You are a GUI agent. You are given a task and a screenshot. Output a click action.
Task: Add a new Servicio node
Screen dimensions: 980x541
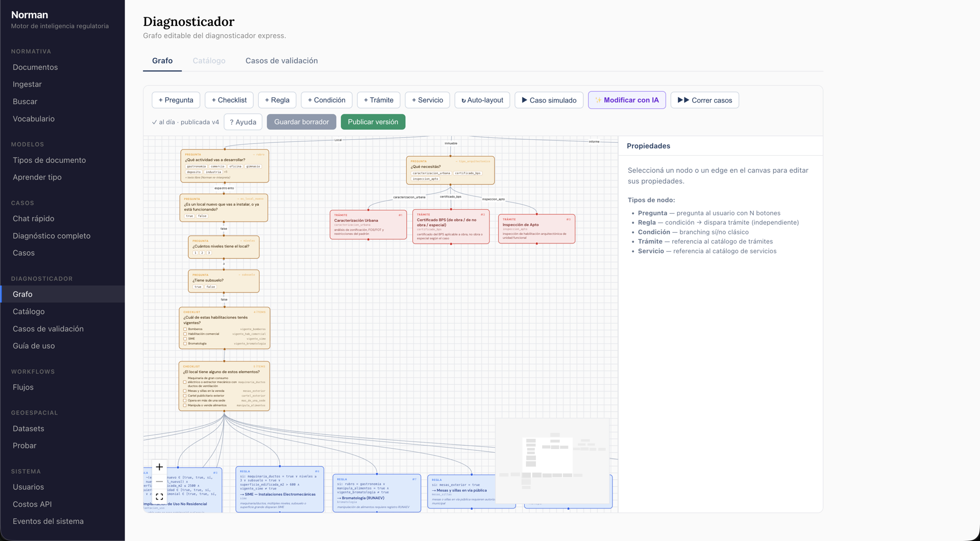(427, 100)
